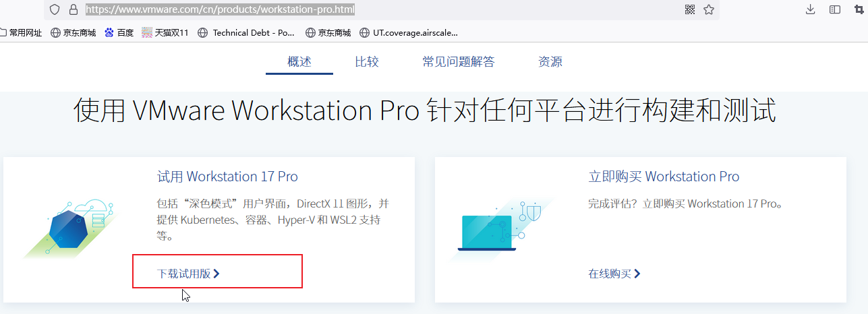Click the chevron after 下载试用版
The image size is (868, 314).
[x=216, y=274]
